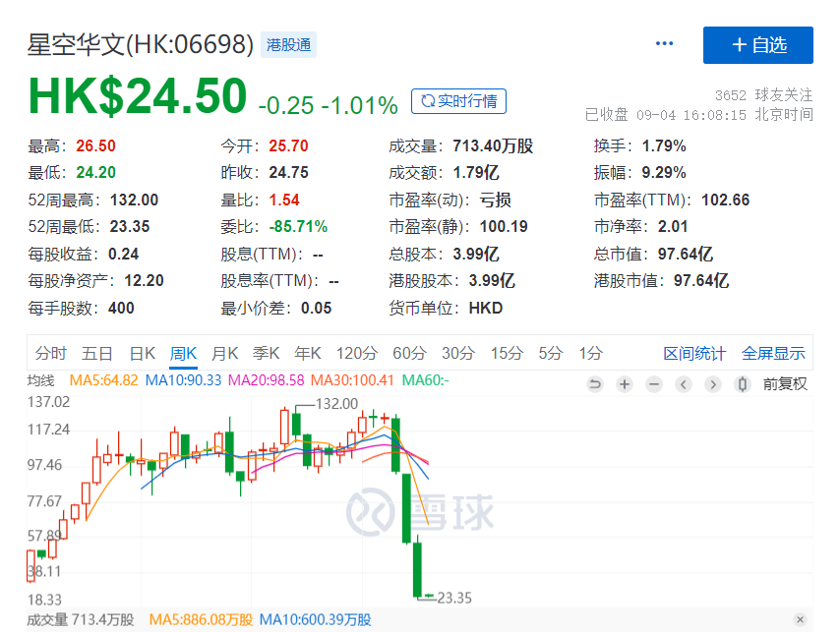Select the 月K chart tab
The height and width of the screenshot is (632, 840).
coord(225,354)
